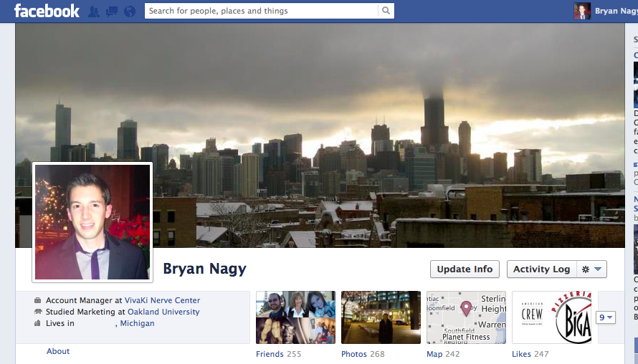This screenshot has height=364, width=638.
Task: Open the Friends thumbnail section
Action: [x=295, y=317]
